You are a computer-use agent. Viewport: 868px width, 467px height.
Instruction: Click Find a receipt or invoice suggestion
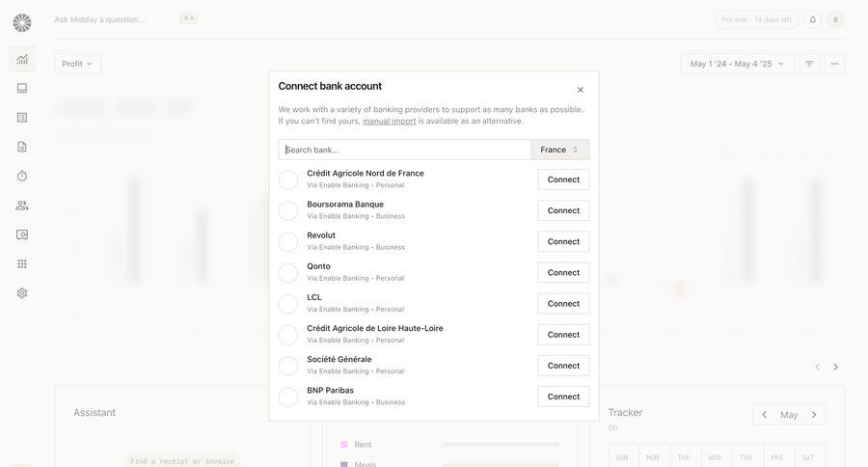182,461
